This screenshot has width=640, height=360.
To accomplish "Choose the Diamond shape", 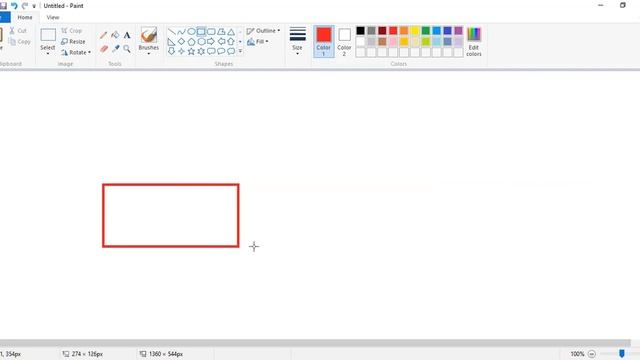I will 181,42.
